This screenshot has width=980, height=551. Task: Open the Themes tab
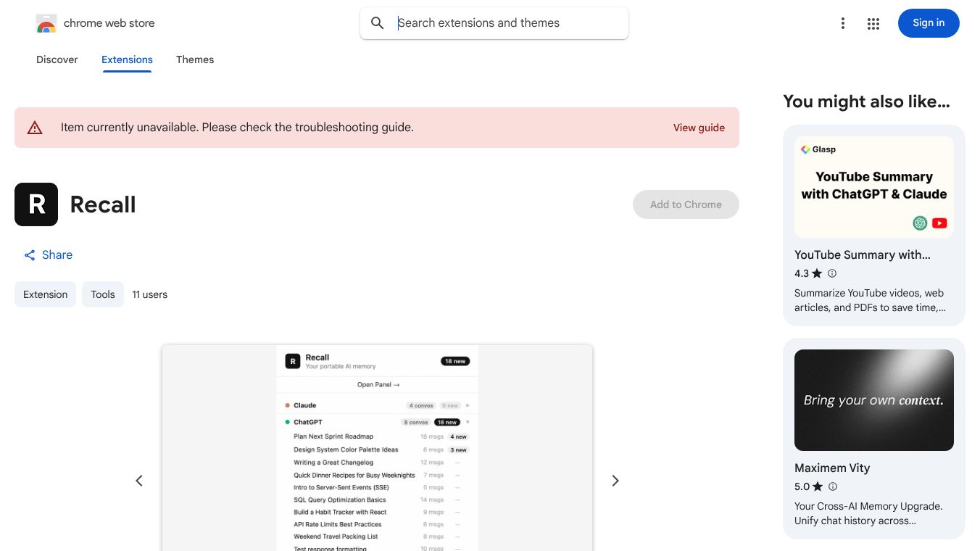[x=195, y=59]
